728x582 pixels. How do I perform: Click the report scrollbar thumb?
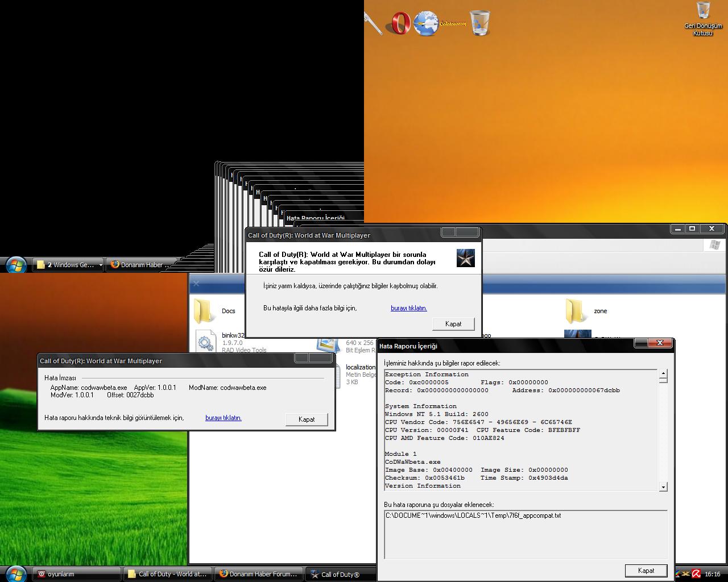coord(663,380)
